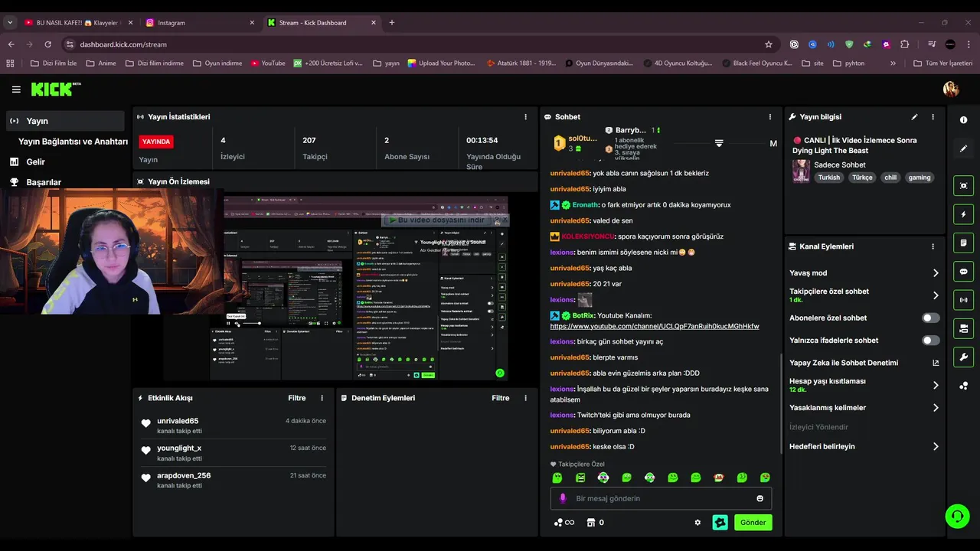Click the channel actions icon in right sidebar
Image resolution: width=980 pixels, height=551 pixels.
pyautogui.click(x=963, y=329)
